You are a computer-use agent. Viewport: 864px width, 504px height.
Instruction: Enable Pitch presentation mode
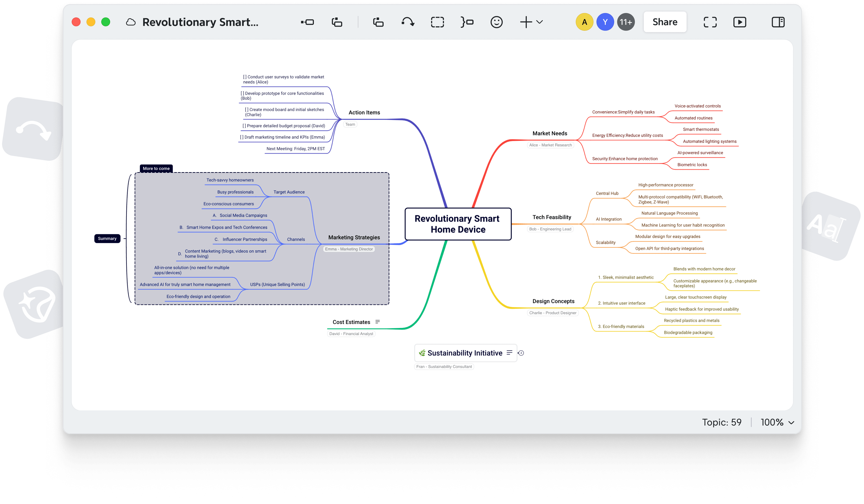pyautogui.click(x=740, y=22)
